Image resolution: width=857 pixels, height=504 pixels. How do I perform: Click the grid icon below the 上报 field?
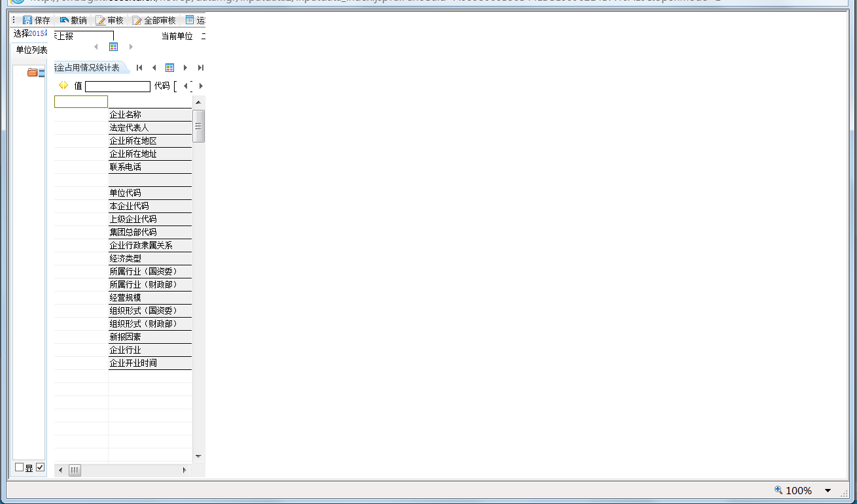point(113,46)
